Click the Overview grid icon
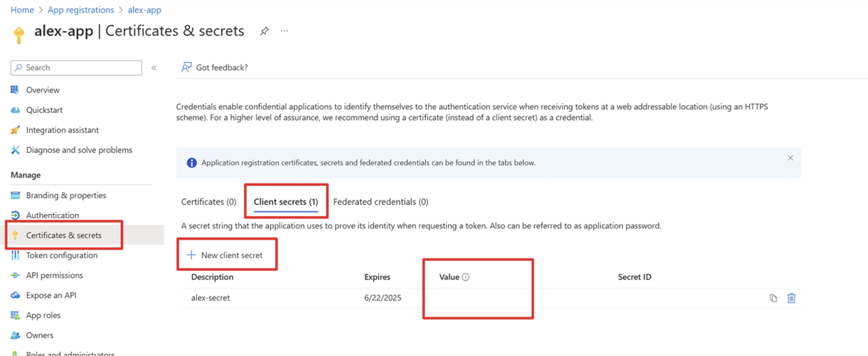 click(15, 90)
